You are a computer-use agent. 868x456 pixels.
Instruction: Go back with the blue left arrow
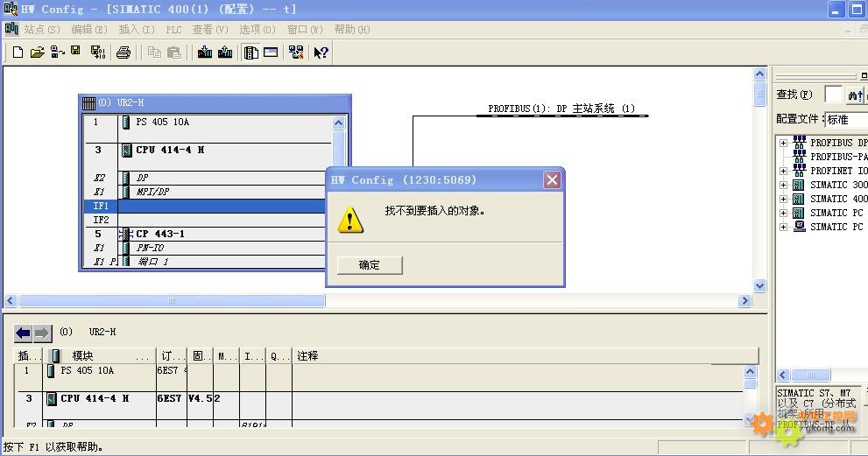24,333
